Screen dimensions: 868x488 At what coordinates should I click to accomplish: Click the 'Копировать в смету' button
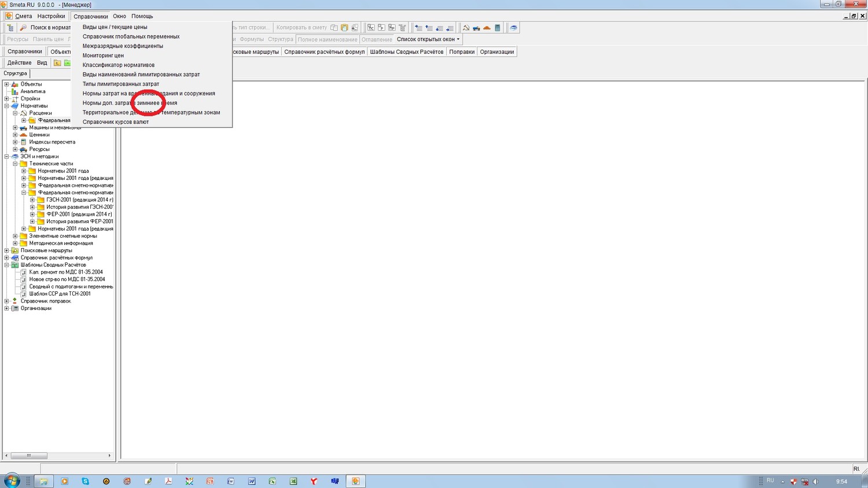(301, 28)
